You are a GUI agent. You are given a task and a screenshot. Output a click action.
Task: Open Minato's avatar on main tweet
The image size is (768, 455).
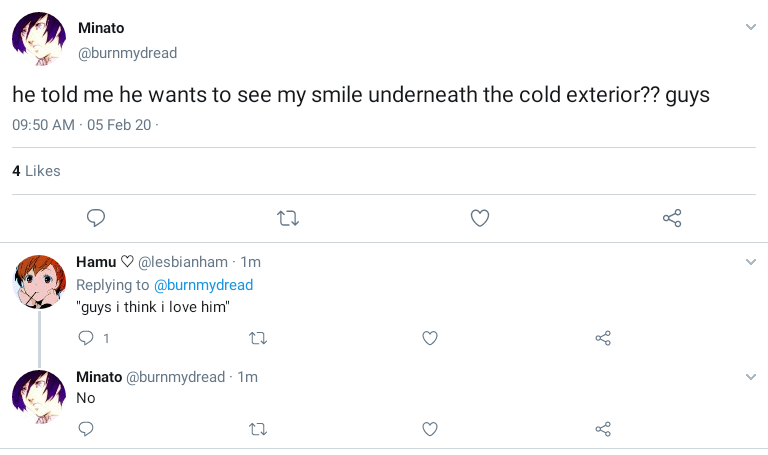[38, 40]
